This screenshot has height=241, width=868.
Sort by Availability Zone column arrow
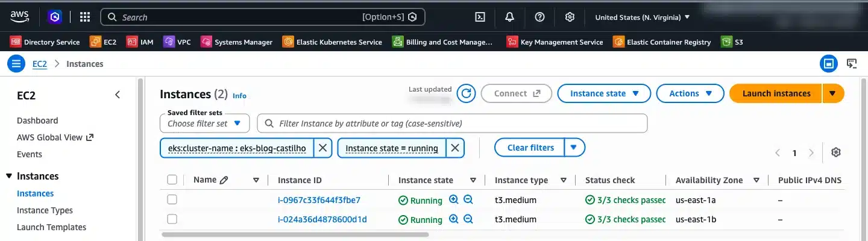756,180
